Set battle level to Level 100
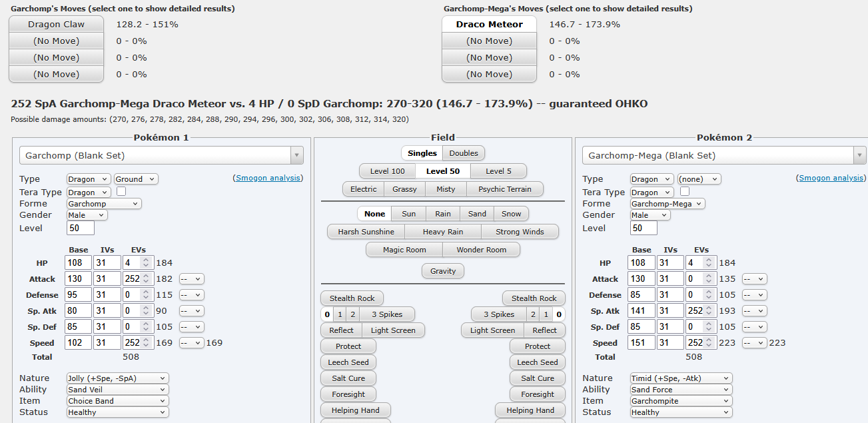This screenshot has height=423, width=868. tap(387, 171)
